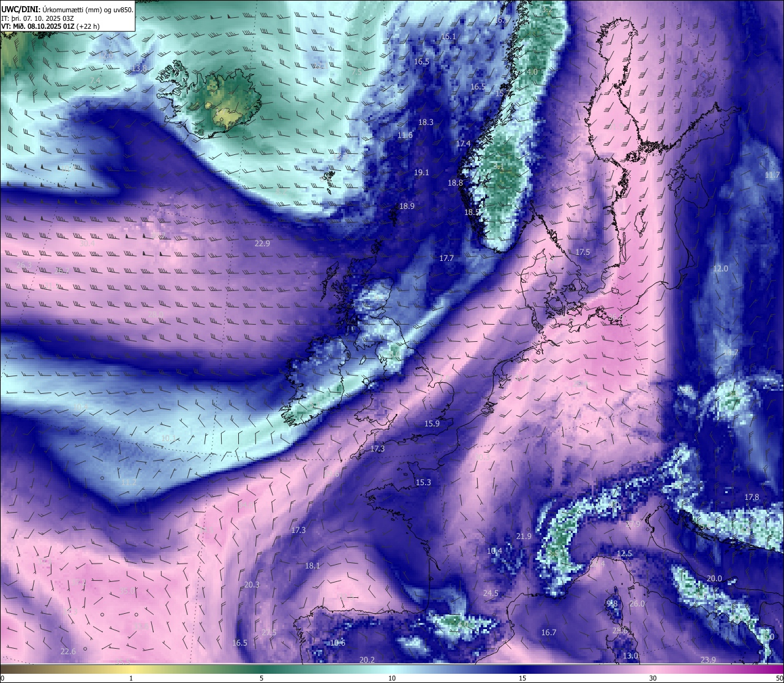Click the color scale label 5
The height and width of the screenshot is (683, 784).
tap(262, 678)
